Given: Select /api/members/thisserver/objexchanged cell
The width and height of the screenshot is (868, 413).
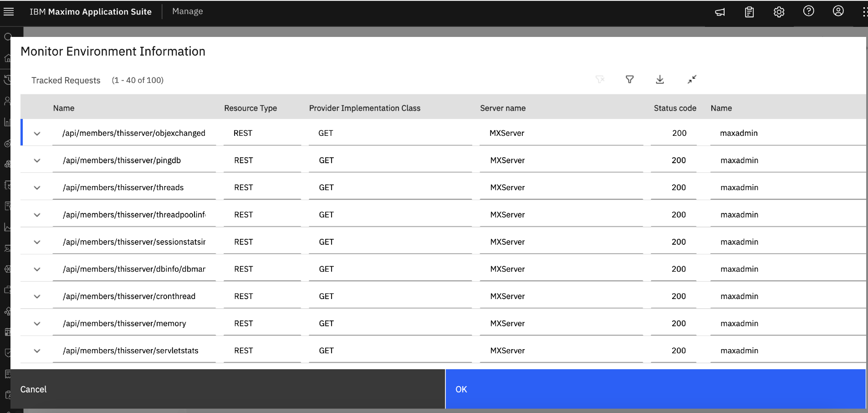Looking at the screenshot, I should 134,133.
